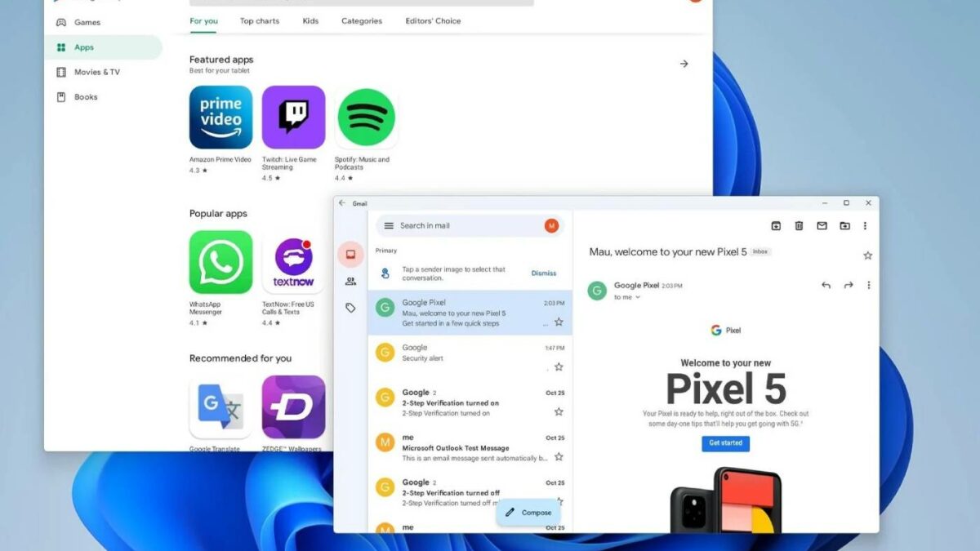Mark the email as unread
This screenshot has height=551, width=980.
pyautogui.click(x=822, y=226)
